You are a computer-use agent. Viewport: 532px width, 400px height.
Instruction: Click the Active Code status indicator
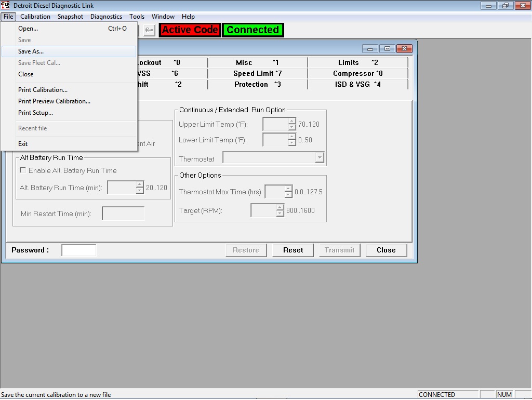(x=190, y=30)
